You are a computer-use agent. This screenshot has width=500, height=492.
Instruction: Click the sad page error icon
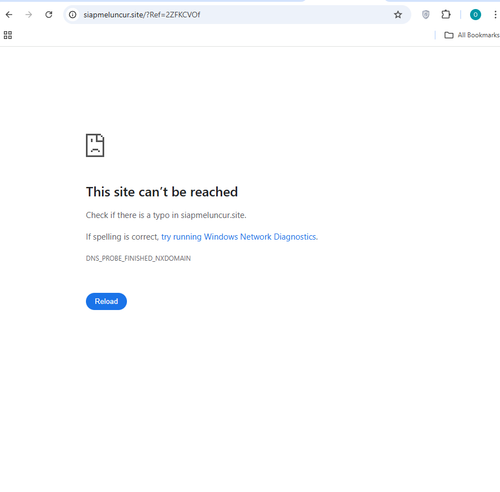coord(95,145)
